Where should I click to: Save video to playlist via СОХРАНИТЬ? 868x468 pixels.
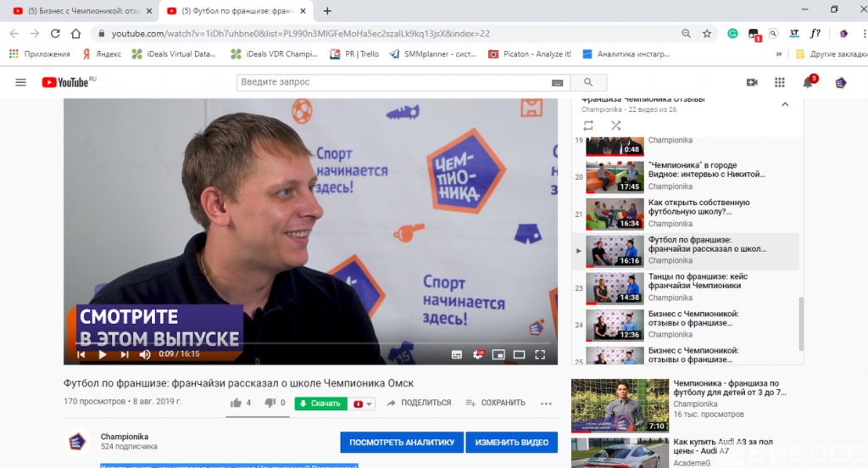[495, 403]
